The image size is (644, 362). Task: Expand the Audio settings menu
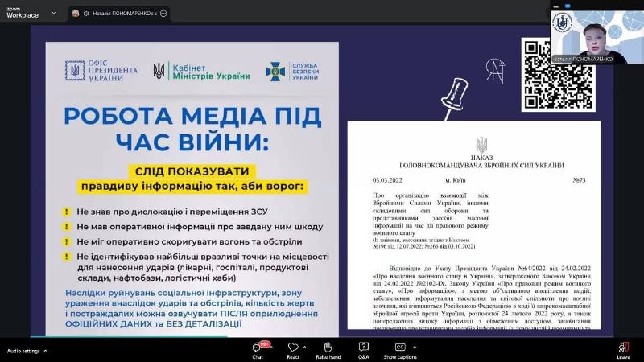click(x=45, y=351)
